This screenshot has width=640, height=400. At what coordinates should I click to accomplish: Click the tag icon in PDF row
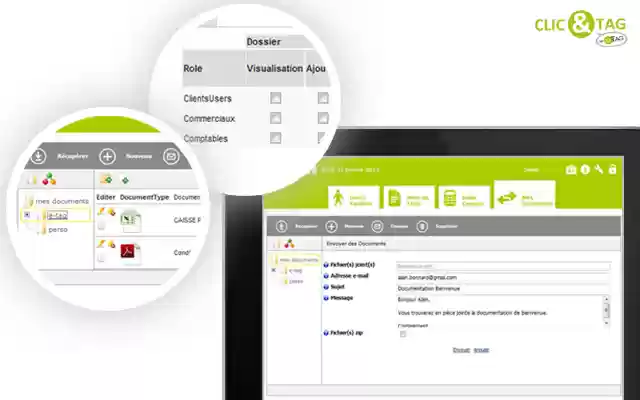click(111, 245)
